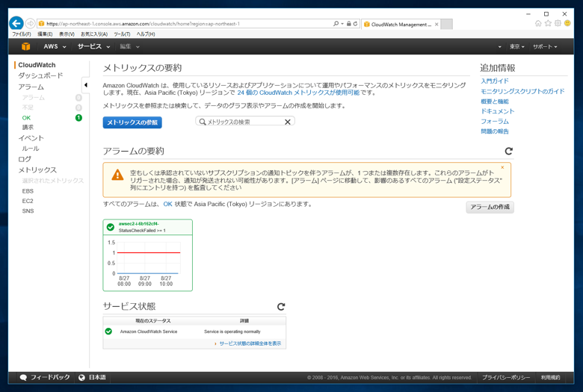Focus the メトリックスの検索 field

point(245,122)
